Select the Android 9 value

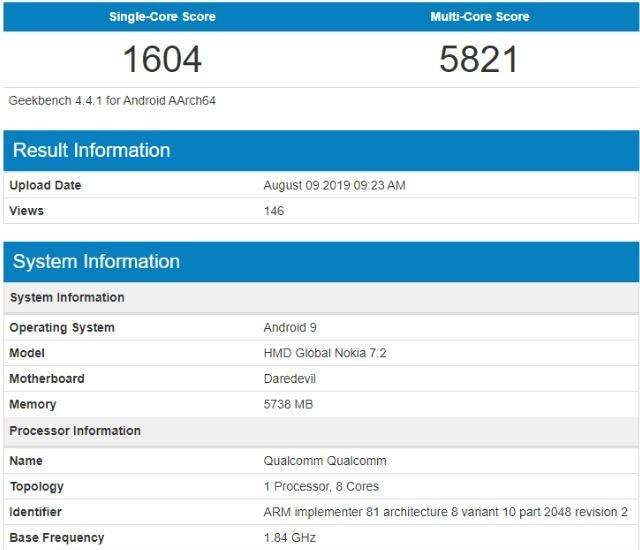pyautogui.click(x=290, y=328)
